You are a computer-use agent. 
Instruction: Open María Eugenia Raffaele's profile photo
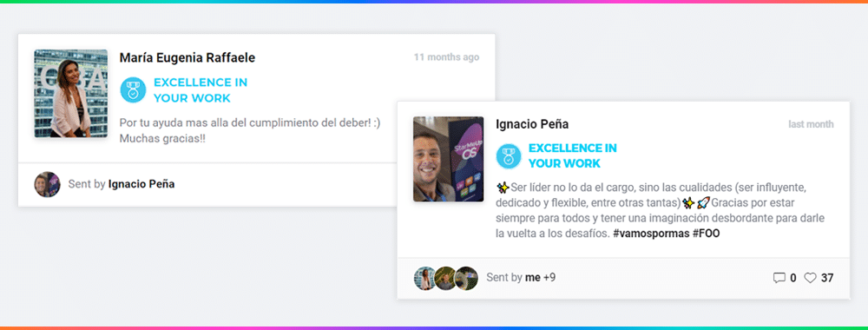[71, 93]
